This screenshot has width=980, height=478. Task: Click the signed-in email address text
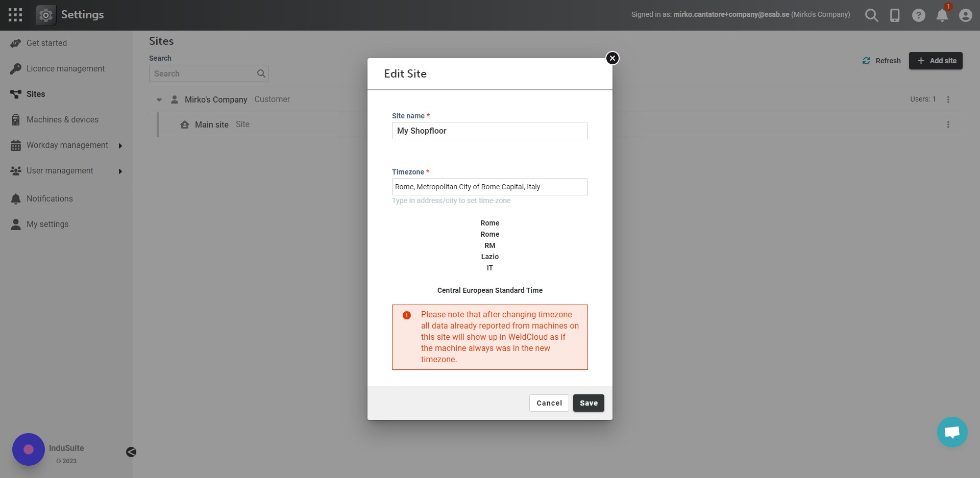click(731, 14)
